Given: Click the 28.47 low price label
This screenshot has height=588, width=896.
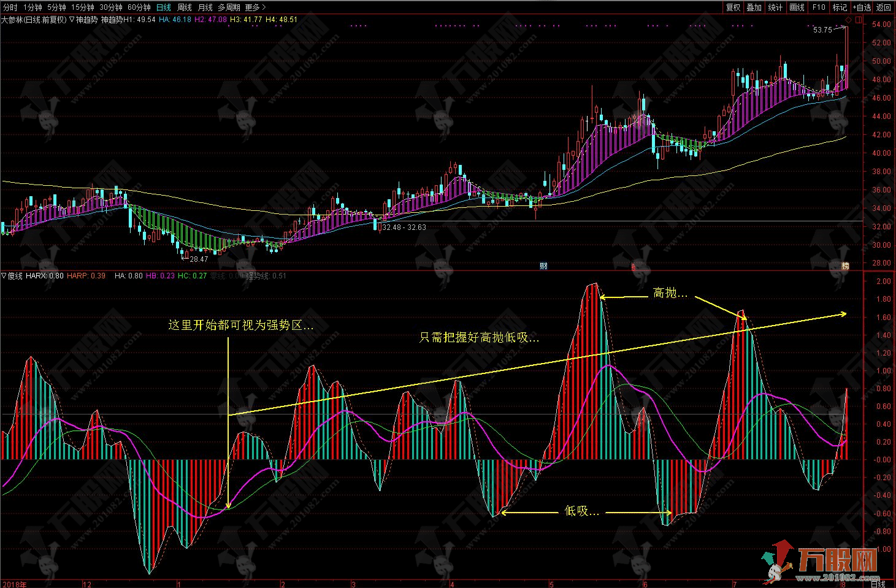Looking at the screenshot, I should [x=199, y=259].
